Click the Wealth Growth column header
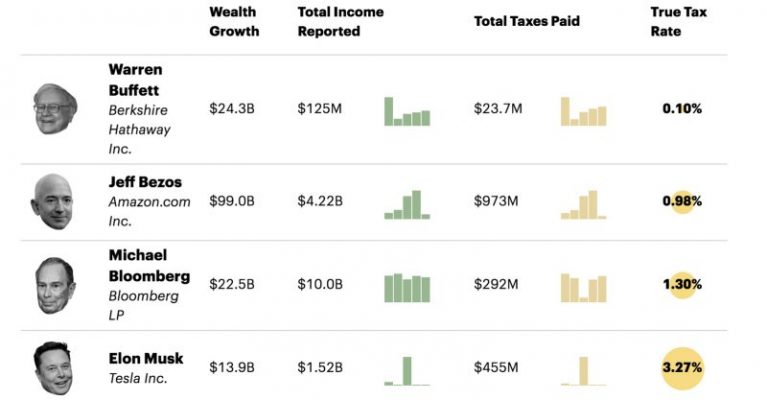 234,22
